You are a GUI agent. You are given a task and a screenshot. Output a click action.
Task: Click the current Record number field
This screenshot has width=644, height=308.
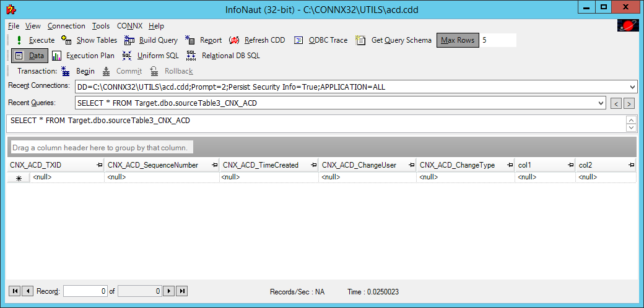(x=85, y=291)
